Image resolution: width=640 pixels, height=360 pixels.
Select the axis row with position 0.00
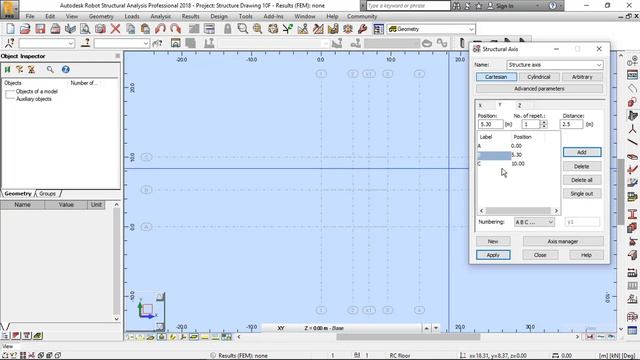point(518,146)
